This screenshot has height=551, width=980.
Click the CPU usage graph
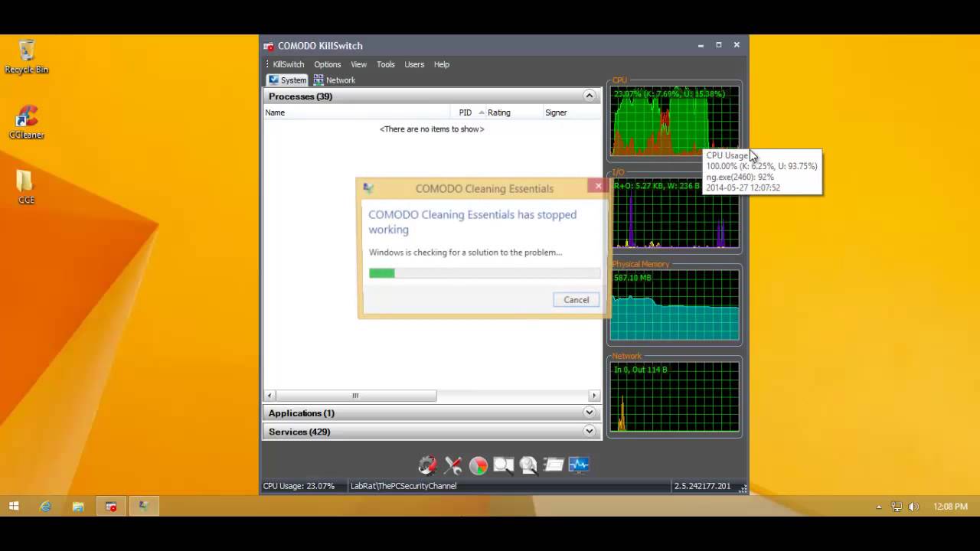(675, 121)
